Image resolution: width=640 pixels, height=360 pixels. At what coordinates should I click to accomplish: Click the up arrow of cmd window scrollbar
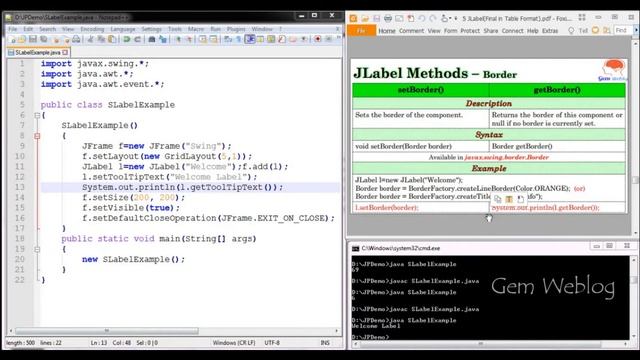(x=634, y=260)
